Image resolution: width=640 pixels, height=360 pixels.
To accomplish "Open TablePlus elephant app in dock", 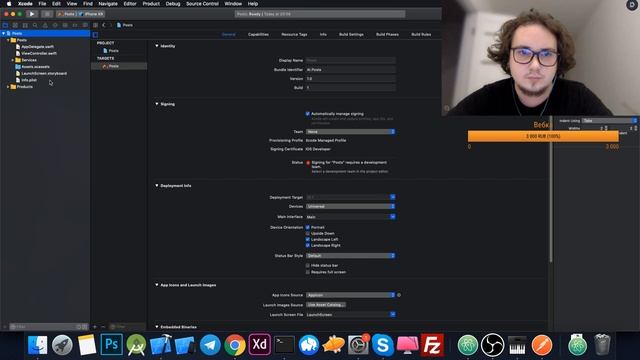I will coord(309,345).
